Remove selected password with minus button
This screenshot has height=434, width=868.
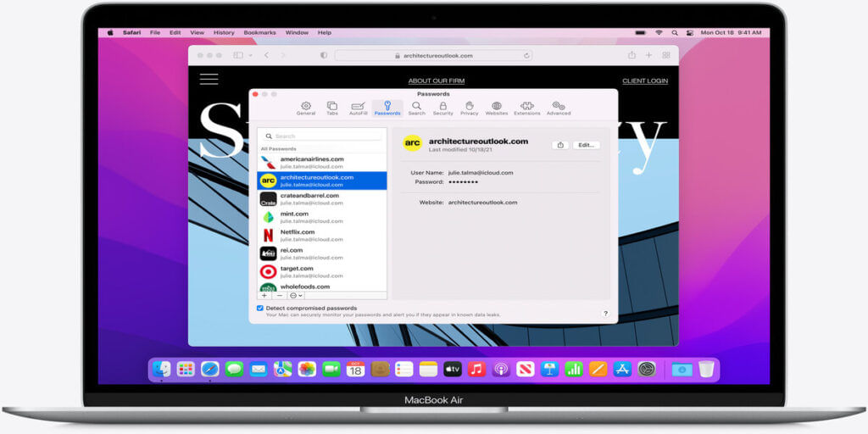tap(280, 296)
